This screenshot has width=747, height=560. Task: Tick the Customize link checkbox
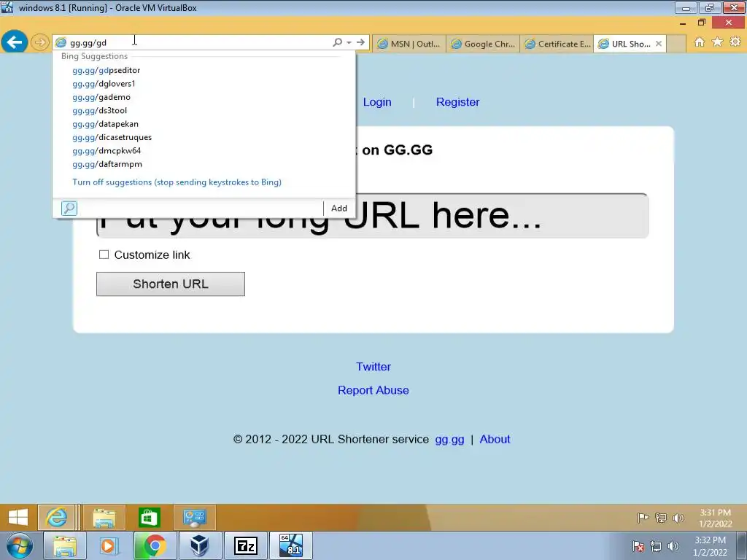coord(104,254)
